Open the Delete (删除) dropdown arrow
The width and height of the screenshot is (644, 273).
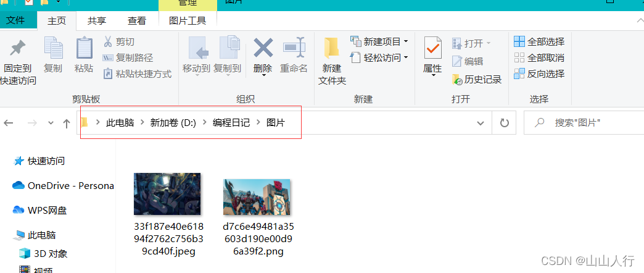tap(263, 75)
